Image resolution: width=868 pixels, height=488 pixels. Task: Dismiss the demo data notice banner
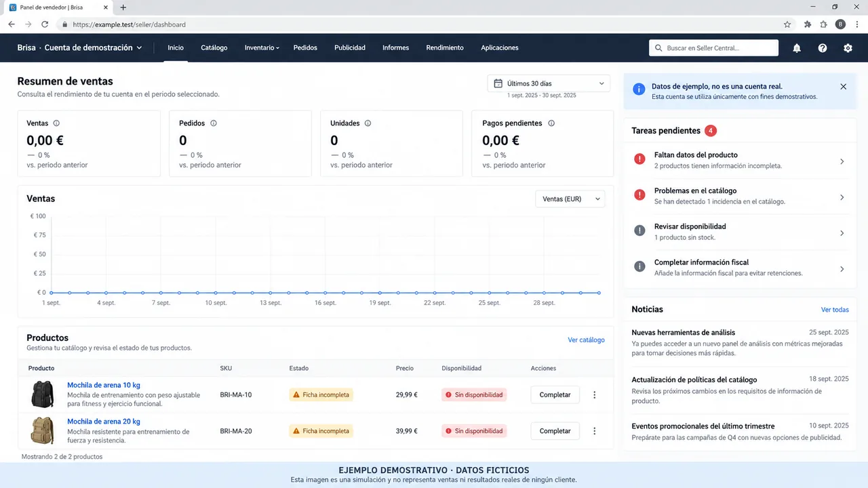point(844,87)
